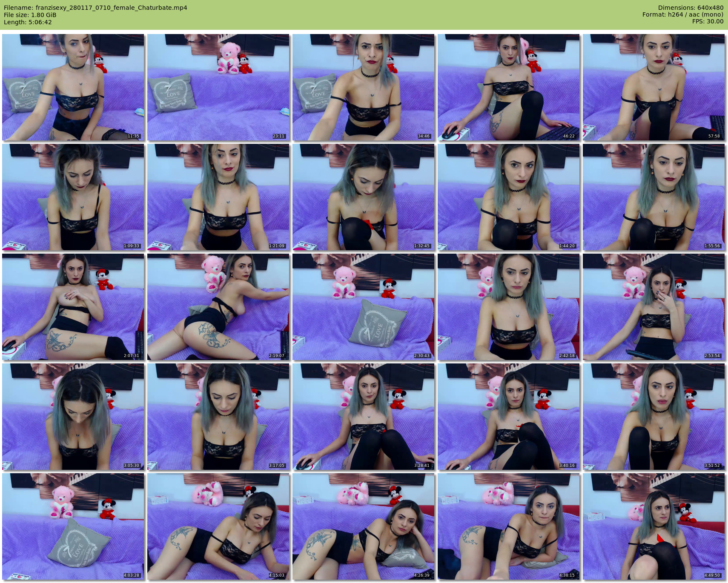Viewport: 728px width, 583px height.
Task: Open the thumbnail timestamped 2:30:43
Action: coord(364,307)
